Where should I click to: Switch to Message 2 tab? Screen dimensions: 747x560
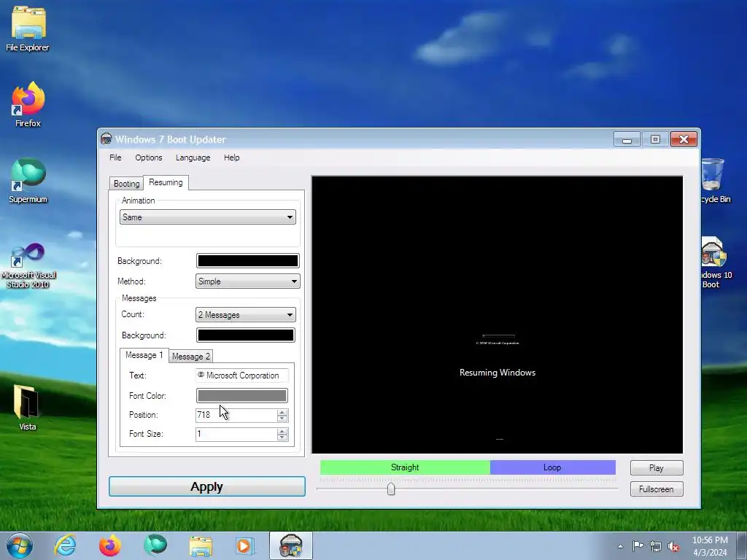point(190,356)
